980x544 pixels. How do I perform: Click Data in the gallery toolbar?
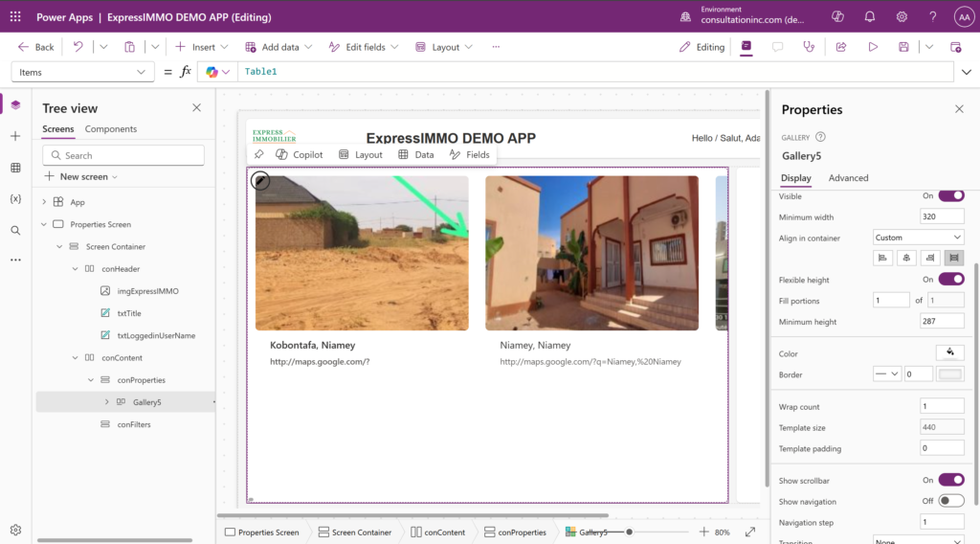pyautogui.click(x=416, y=154)
